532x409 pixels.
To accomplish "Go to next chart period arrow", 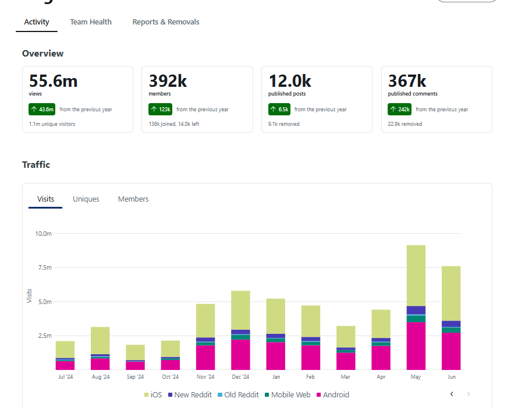I will pyautogui.click(x=469, y=394).
